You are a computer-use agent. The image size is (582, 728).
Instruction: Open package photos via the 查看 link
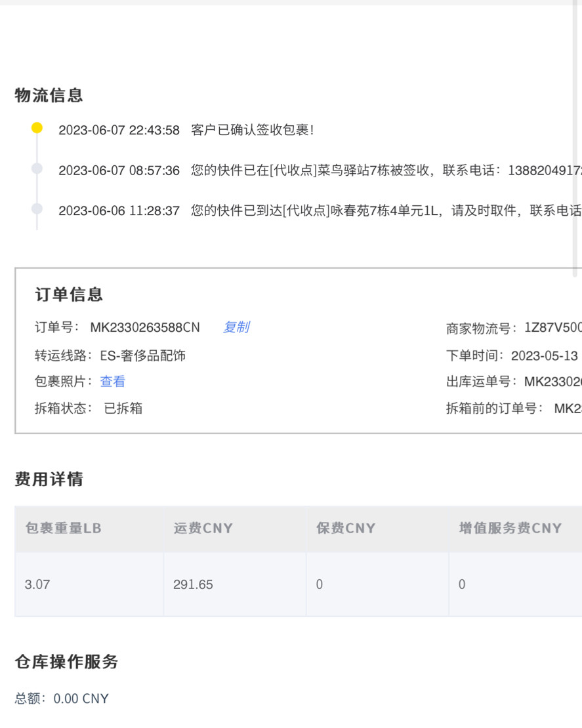(112, 381)
